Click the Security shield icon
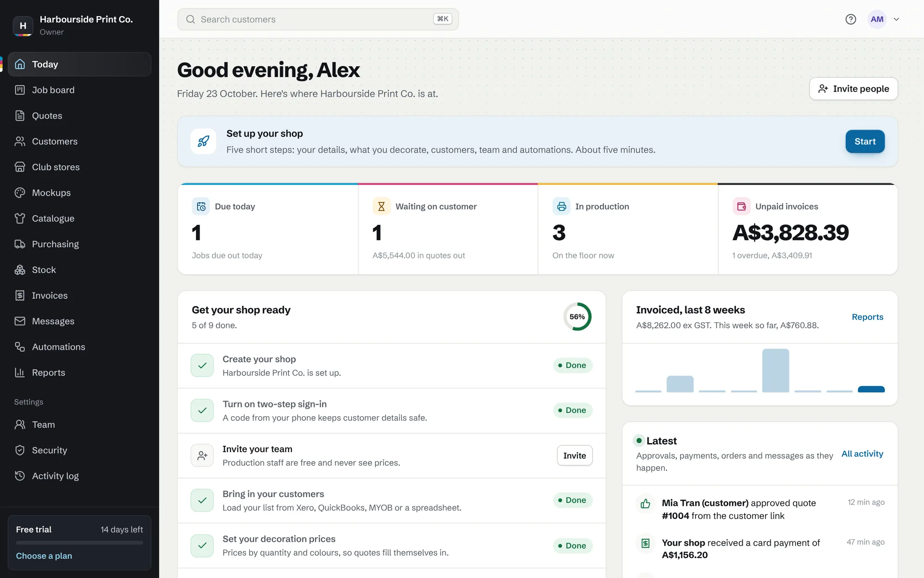 20,450
